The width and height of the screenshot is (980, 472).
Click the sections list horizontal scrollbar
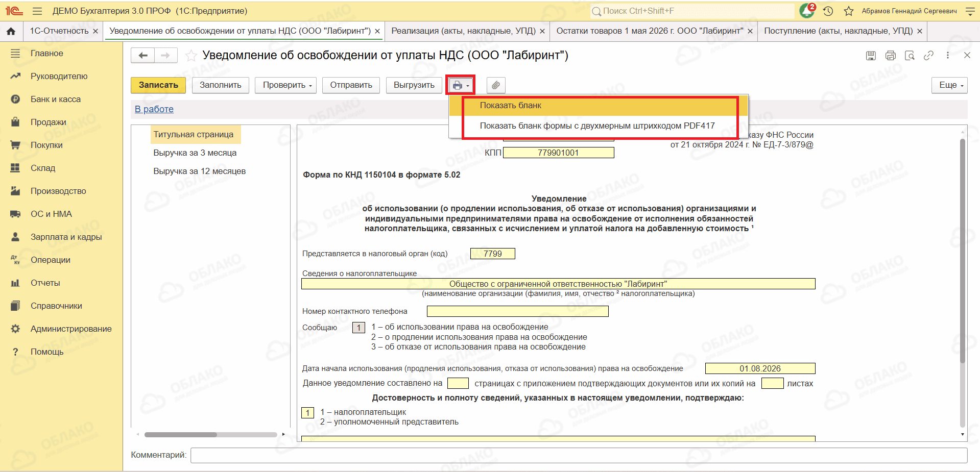point(181,435)
